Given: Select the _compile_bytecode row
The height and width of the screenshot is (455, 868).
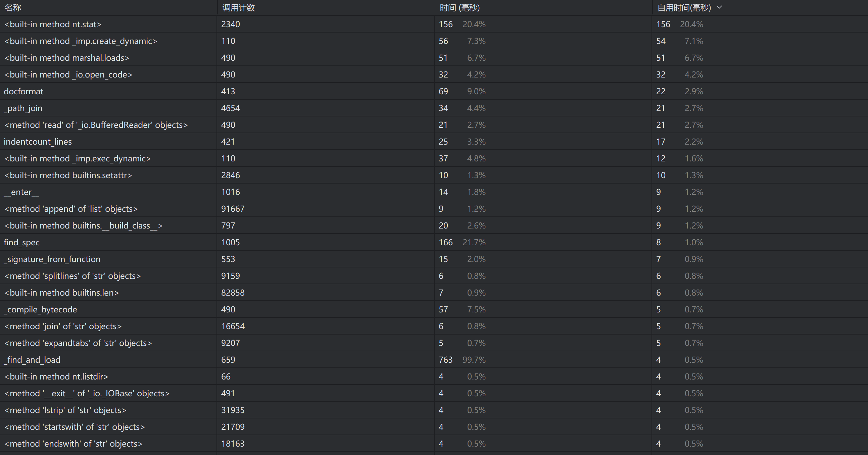Looking at the screenshot, I should (x=40, y=309).
